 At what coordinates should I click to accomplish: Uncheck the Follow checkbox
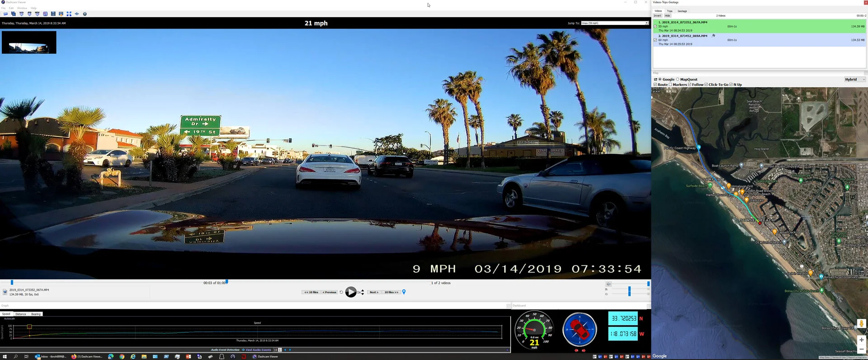(689, 85)
